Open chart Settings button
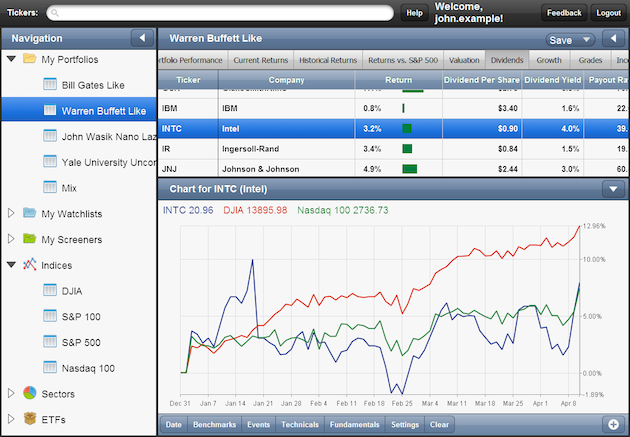This screenshot has height=437, width=630. [x=405, y=425]
